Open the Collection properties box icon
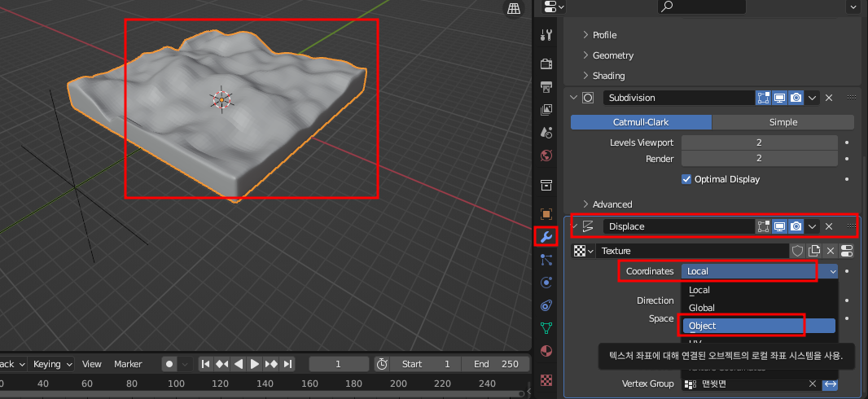This screenshot has height=399, width=868. tap(546, 184)
